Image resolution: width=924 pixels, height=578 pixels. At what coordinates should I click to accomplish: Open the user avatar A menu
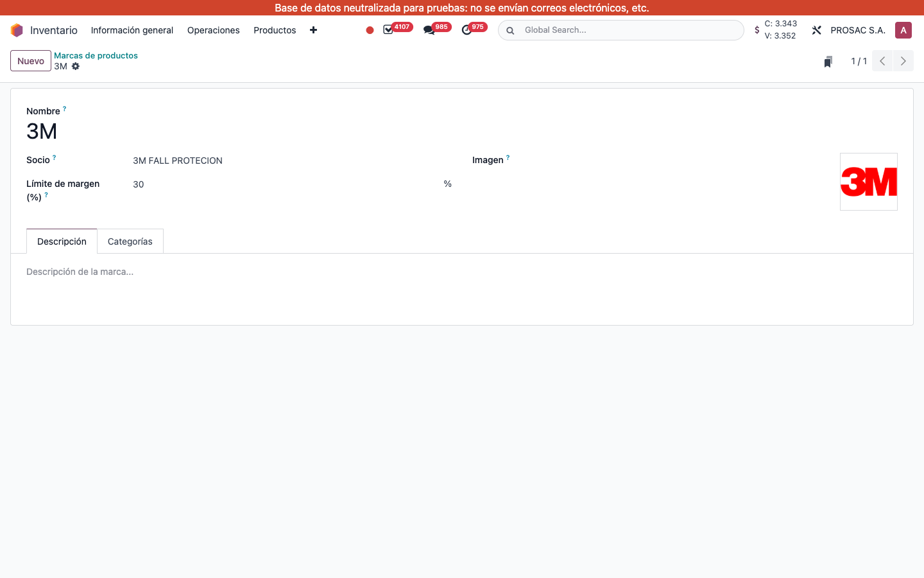tap(903, 30)
